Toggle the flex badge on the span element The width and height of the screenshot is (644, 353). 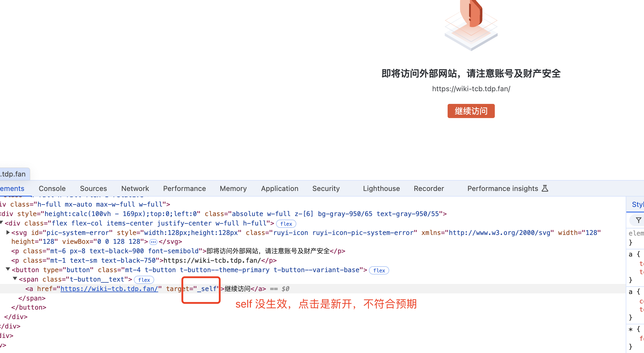(144, 280)
